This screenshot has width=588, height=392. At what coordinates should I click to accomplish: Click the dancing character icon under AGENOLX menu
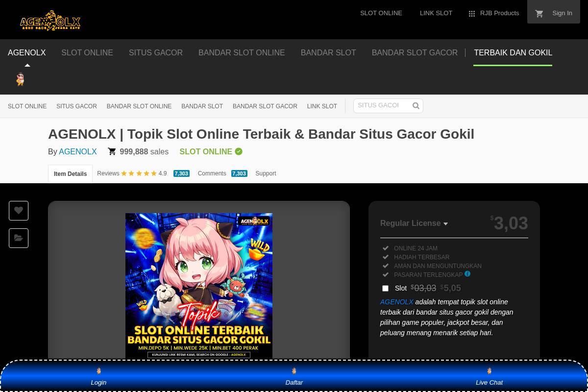click(x=20, y=79)
